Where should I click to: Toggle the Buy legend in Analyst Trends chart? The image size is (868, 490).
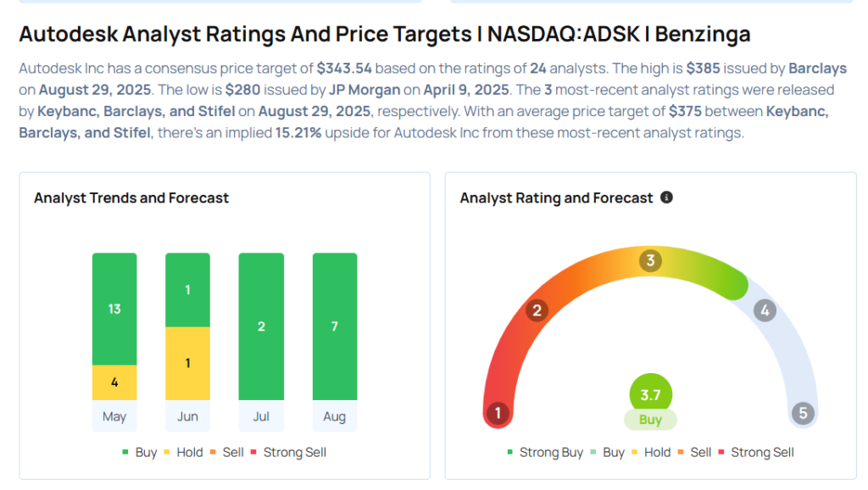tap(139, 453)
